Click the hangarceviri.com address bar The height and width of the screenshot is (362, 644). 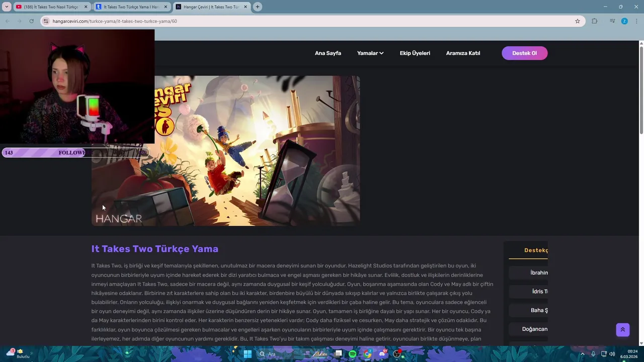coord(312,21)
